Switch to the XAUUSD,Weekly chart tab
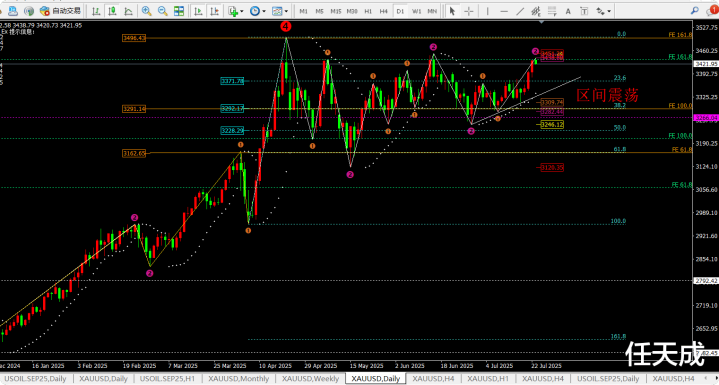Screen dimensions: 719x385 tap(310, 379)
